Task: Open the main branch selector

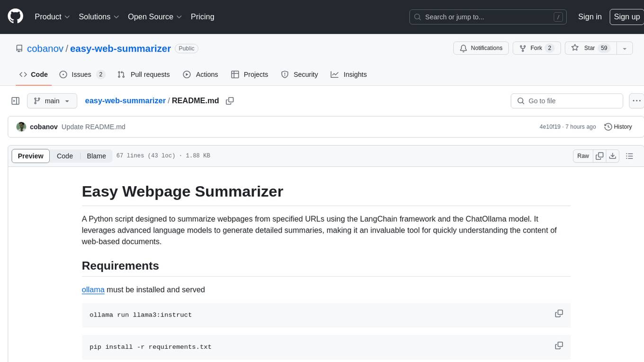Action: pyautogui.click(x=52, y=101)
